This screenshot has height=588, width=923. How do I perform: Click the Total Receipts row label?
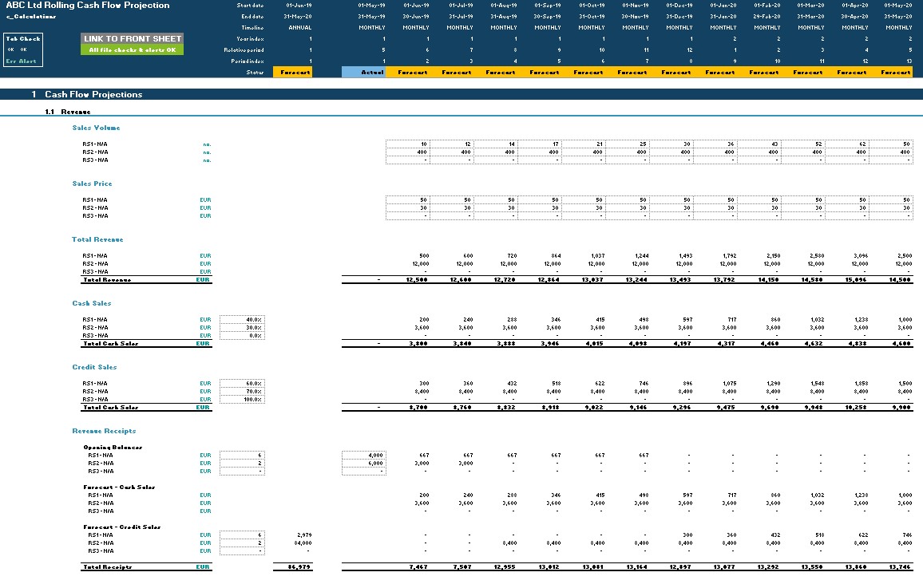(x=107, y=567)
